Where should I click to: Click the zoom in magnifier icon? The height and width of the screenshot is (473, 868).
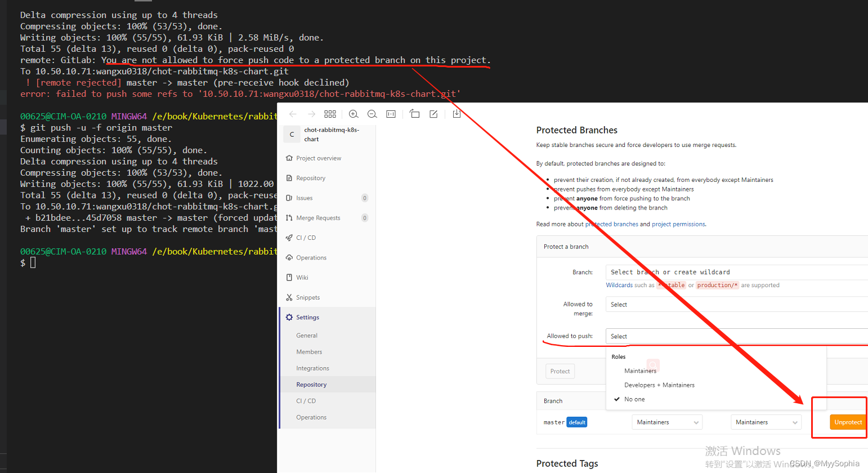click(x=354, y=114)
